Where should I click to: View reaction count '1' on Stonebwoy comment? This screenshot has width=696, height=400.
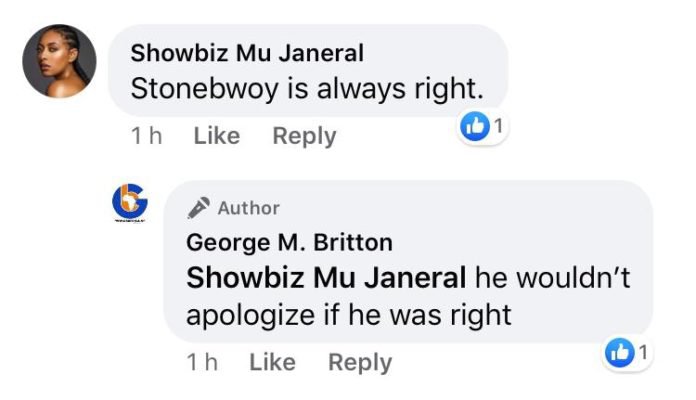click(x=498, y=126)
